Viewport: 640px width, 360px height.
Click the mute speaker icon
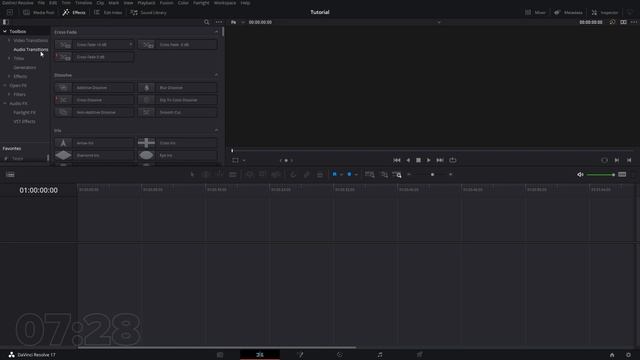click(580, 175)
